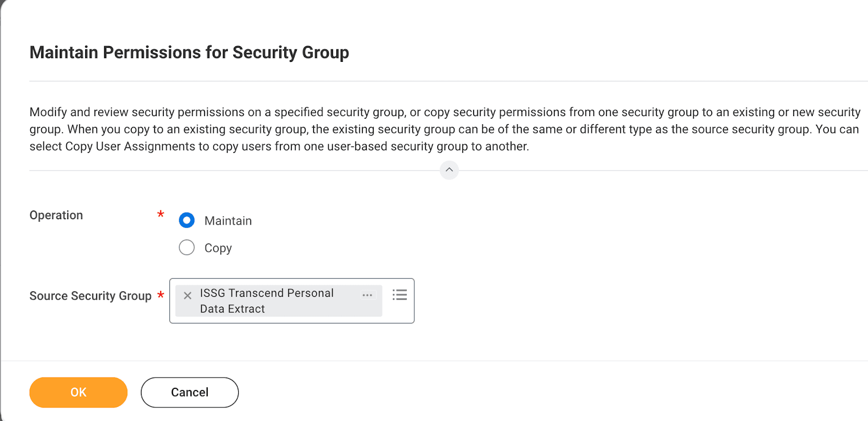Select the Maintain operation radio button

pyautogui.click(x=186, y=220)
